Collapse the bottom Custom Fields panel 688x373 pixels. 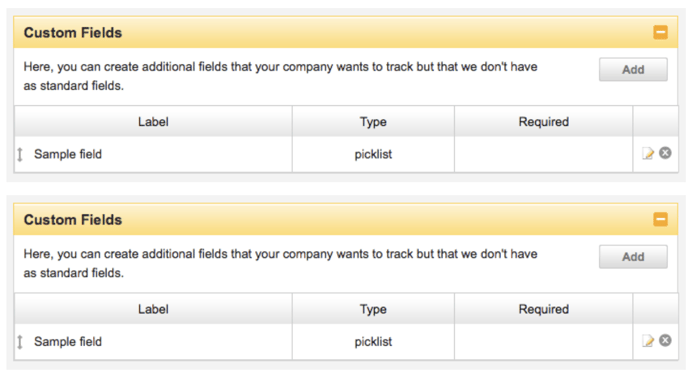660,219
